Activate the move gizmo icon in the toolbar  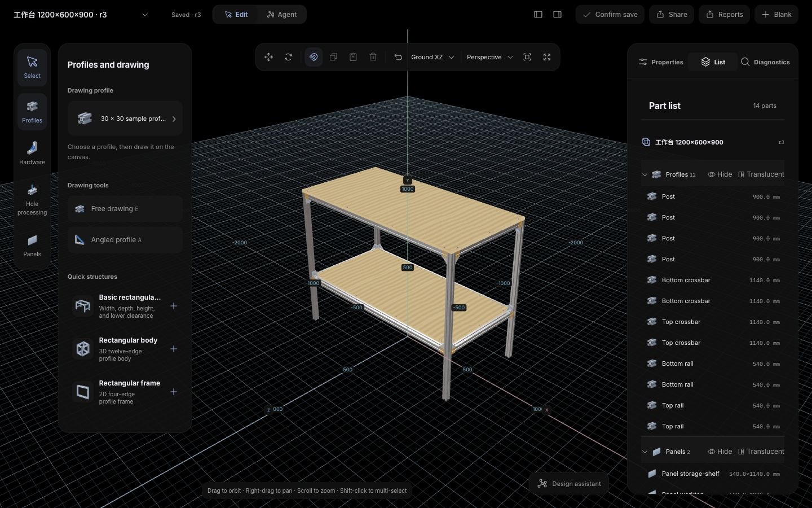pyautogui.click(x=268, y=57)
